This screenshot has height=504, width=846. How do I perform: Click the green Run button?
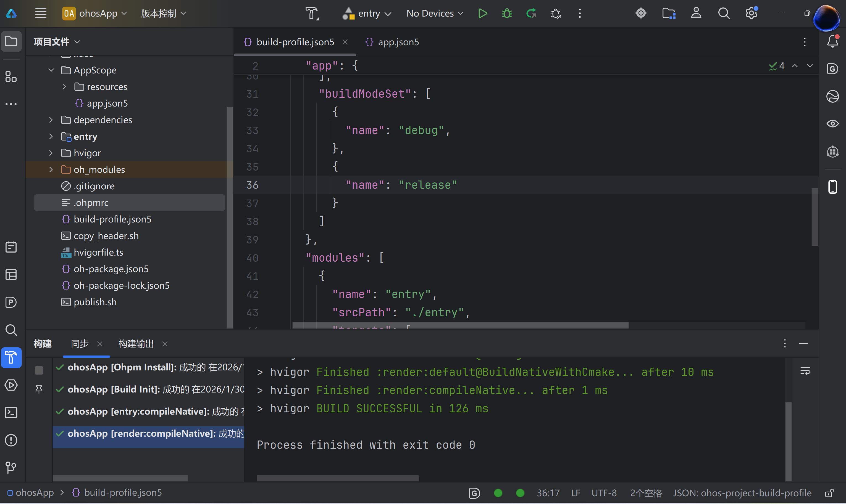tap(482, 14)
